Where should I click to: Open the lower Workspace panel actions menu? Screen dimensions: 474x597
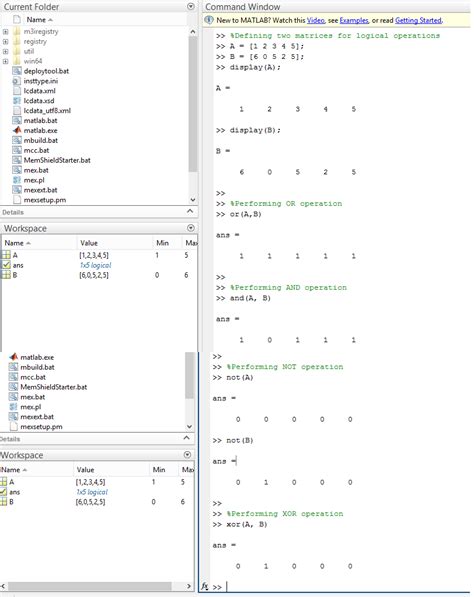click(x=187, y=455)
